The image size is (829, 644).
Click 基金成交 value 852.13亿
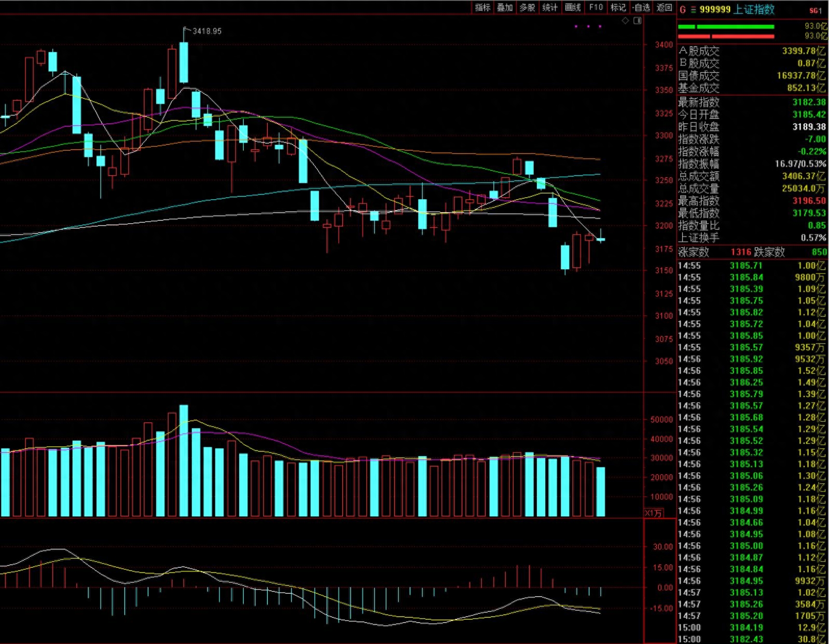(x=806, y=88)
